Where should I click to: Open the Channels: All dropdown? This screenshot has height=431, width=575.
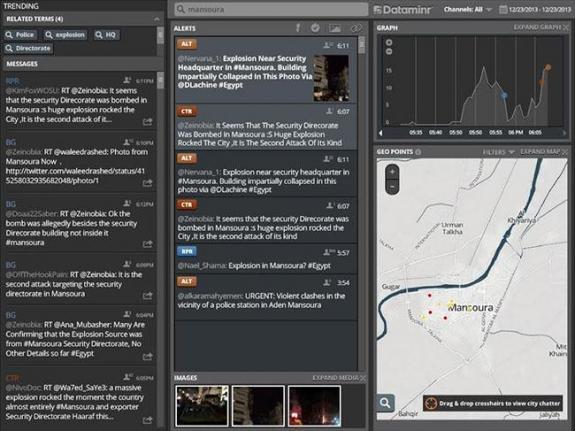point(468,10)
